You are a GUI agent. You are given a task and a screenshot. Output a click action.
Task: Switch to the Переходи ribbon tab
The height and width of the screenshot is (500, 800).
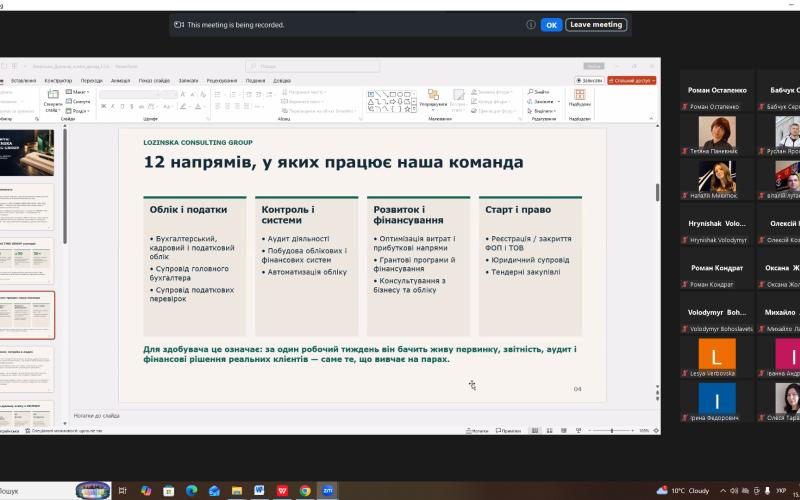[x=91, y=81]
